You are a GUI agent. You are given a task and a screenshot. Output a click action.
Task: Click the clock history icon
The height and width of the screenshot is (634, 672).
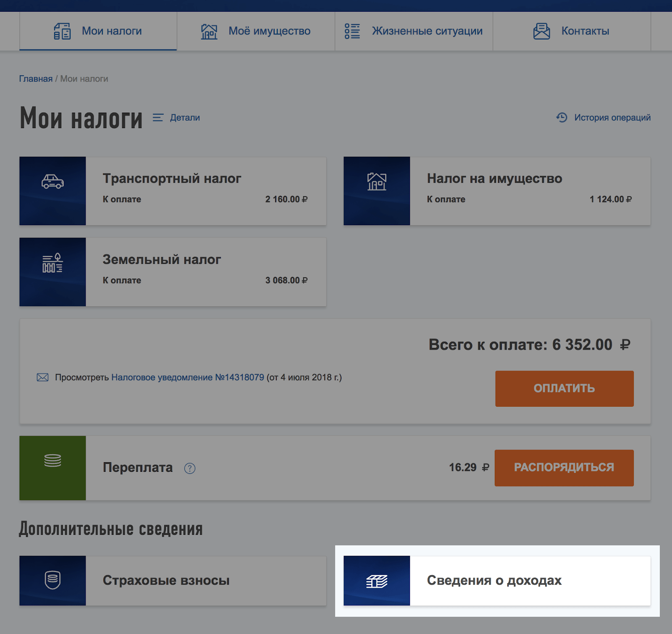point(562,117)
